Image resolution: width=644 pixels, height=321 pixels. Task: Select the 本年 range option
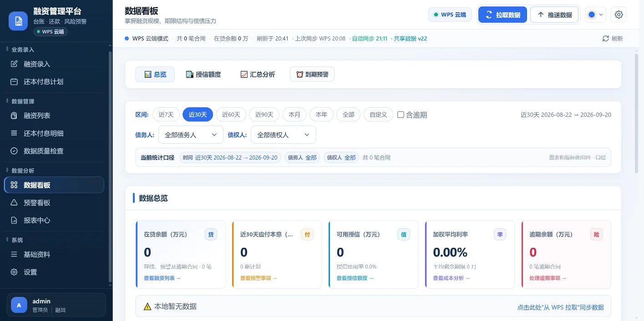point(321,115)
